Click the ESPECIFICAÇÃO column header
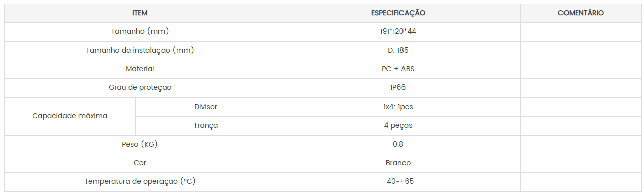The image size is (644, 196). point(398,13)
